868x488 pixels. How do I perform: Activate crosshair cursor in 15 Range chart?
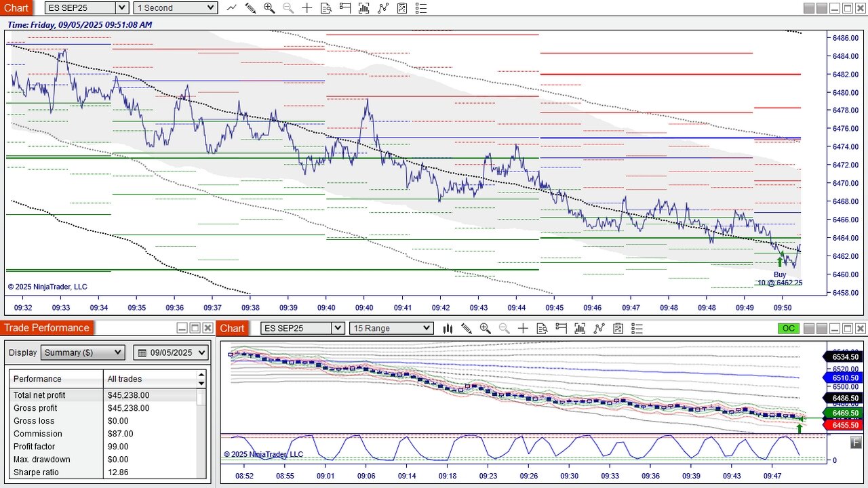524,329
